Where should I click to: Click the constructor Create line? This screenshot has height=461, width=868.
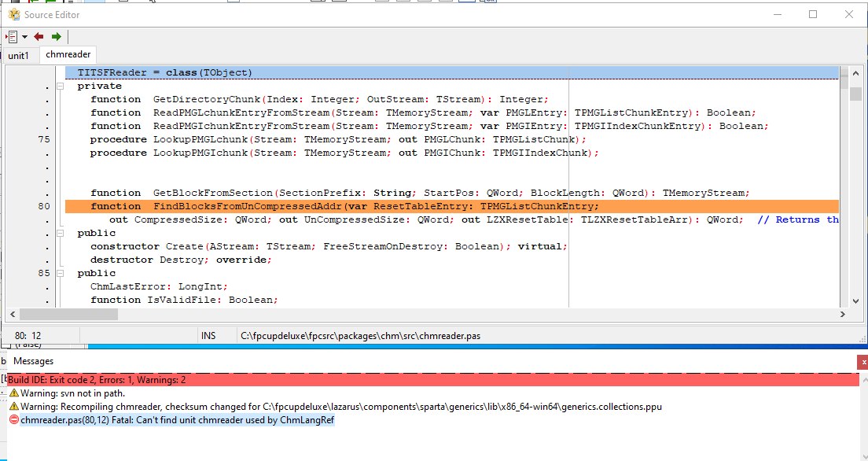coord(329,246)
